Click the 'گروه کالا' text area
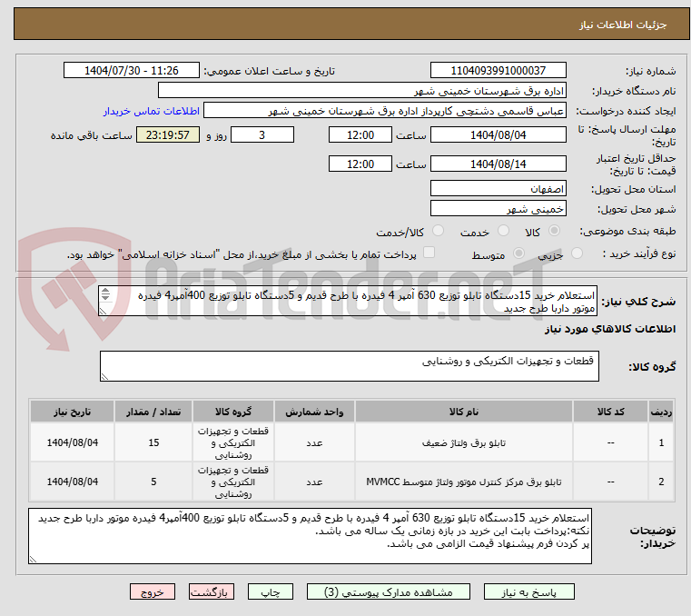Image resolution: width=691 pixels, height=616 pixels. pyautogui.click(x=349, y=366)
